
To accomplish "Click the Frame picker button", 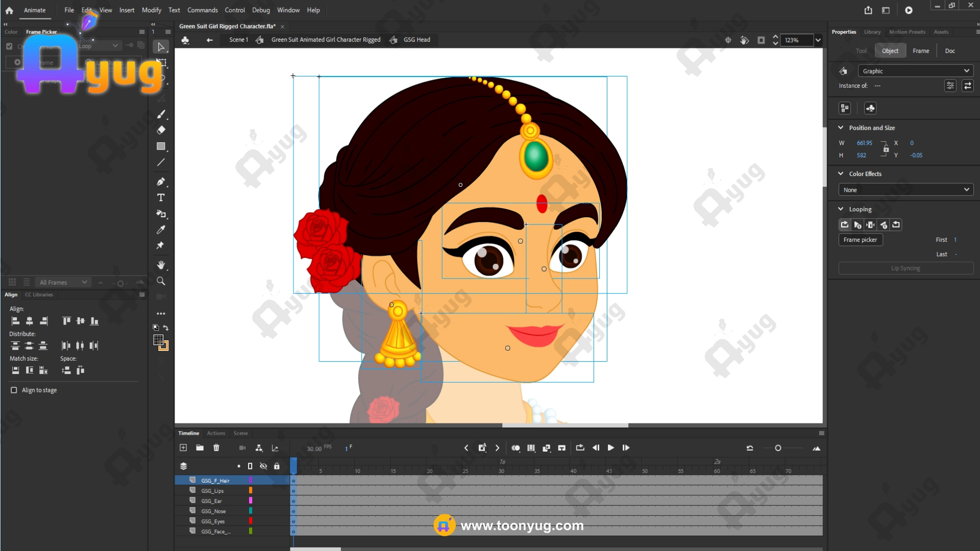I will point(860,240).
